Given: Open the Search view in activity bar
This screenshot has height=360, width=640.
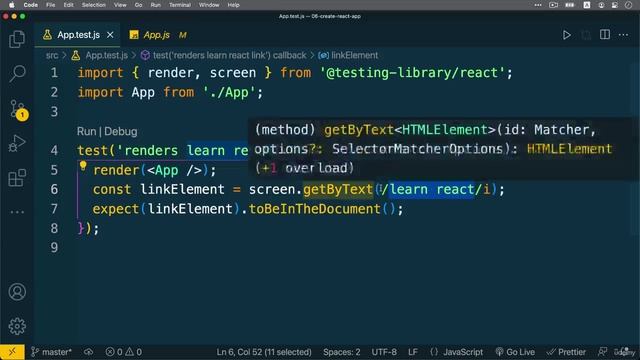Looking at the screenshot, I should (17, 74).
